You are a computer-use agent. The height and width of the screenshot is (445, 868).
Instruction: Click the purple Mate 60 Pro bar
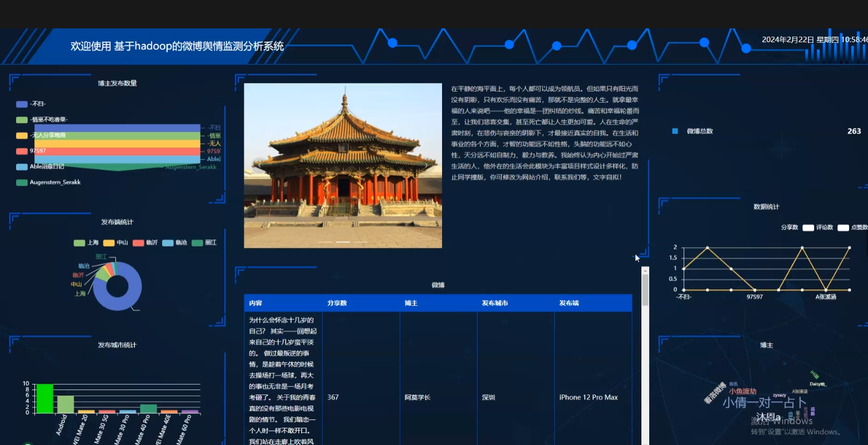tap(190, 412)
